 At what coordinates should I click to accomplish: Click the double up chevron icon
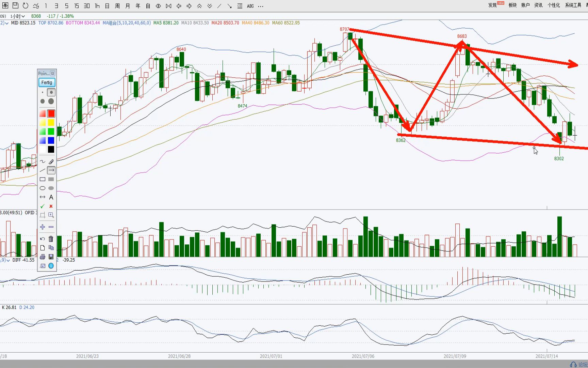pos(199,6)
